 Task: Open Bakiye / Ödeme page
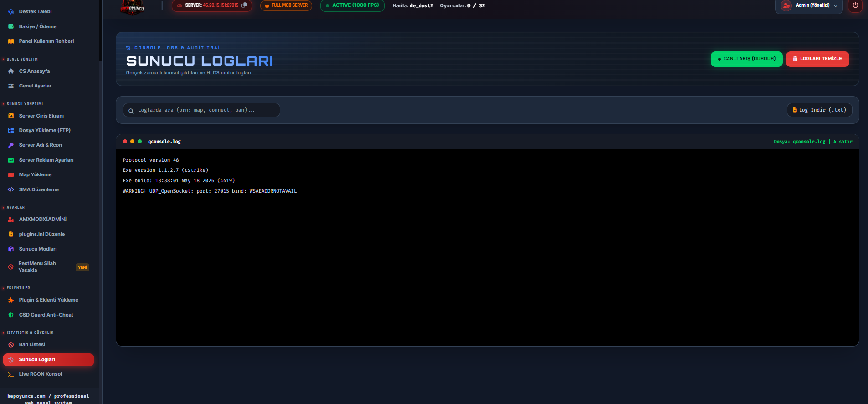(x=38, y=26)
